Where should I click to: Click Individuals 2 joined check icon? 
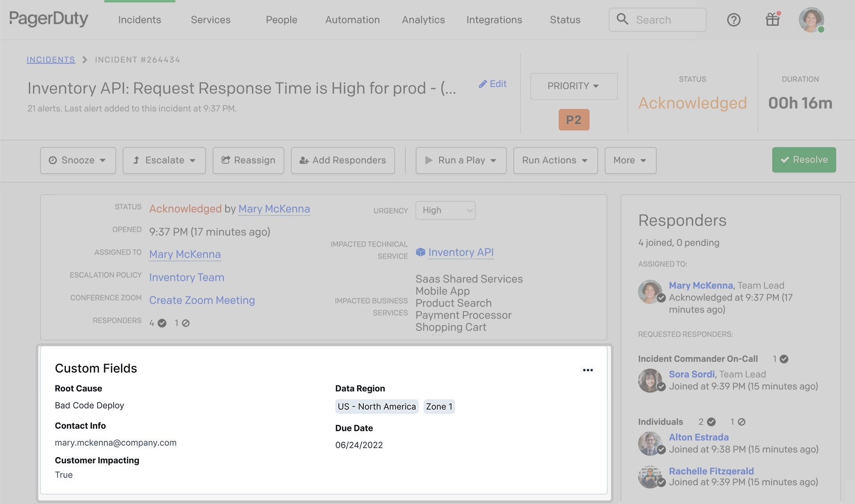point(711,422)
